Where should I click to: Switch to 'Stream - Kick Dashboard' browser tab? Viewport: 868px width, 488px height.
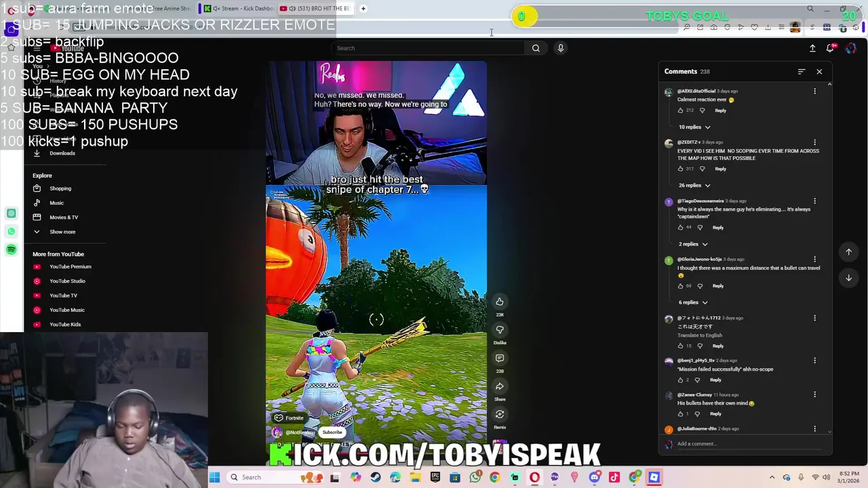pyautogui.click(x=239, y=9)
